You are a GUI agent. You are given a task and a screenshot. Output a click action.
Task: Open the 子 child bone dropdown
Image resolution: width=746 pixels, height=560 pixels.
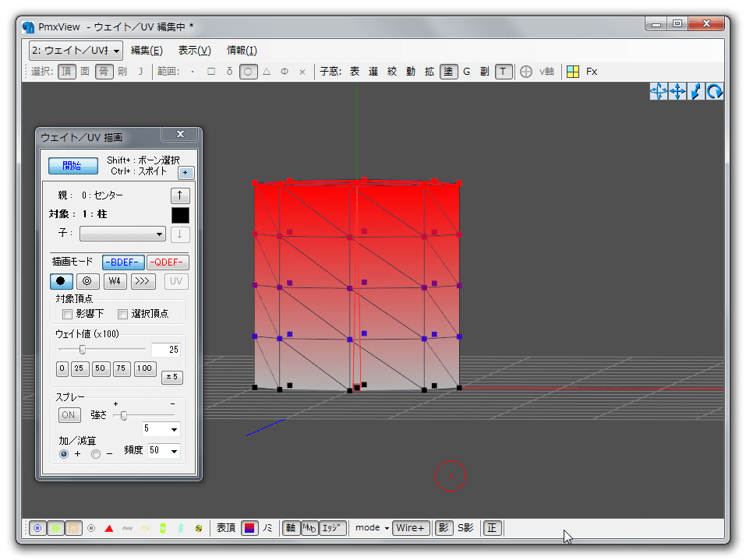click(x=122, y=234)
